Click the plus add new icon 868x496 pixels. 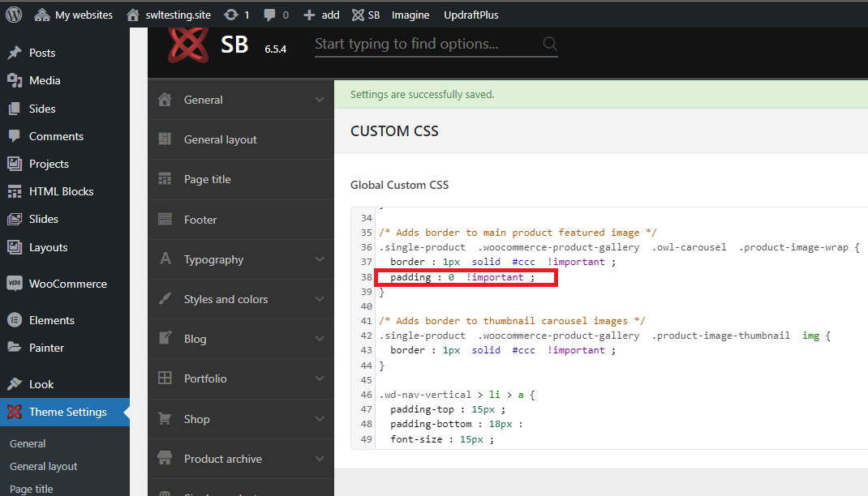point(309,15)
